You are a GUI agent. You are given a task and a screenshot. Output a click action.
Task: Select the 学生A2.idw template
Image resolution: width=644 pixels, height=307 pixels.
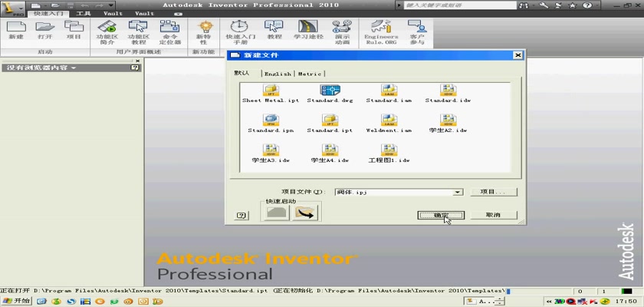click(x=448, y=124)
